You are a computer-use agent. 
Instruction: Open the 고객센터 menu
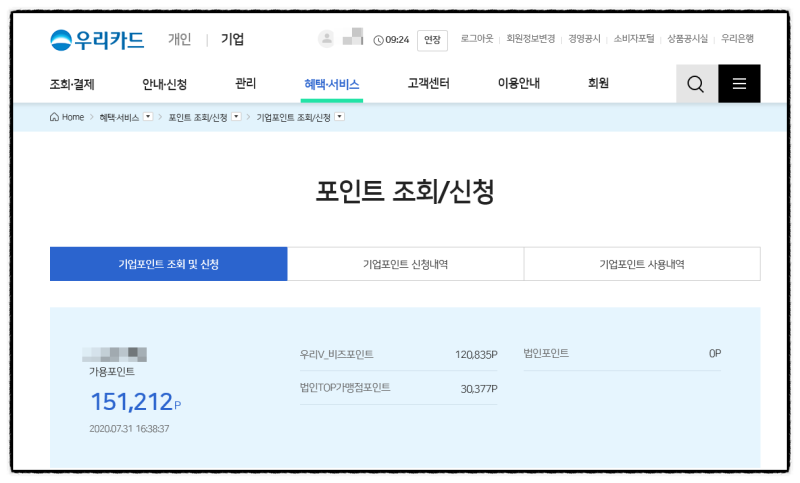tap(429, 83)
